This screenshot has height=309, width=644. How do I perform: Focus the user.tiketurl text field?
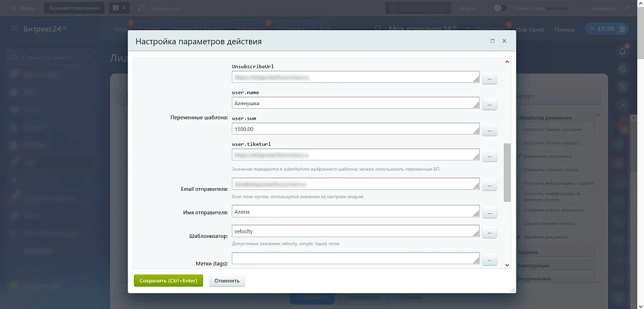click(x=356, y=155)
